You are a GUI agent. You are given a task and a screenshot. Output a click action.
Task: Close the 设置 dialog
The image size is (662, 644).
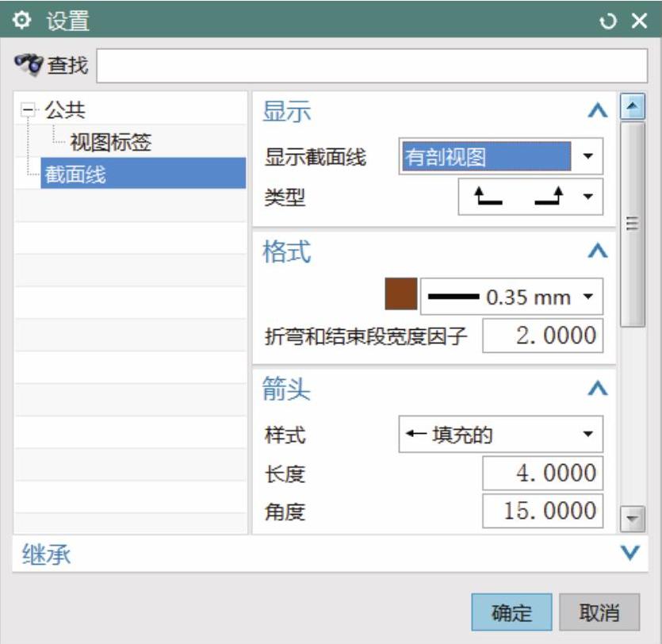(x=639, y=21)
